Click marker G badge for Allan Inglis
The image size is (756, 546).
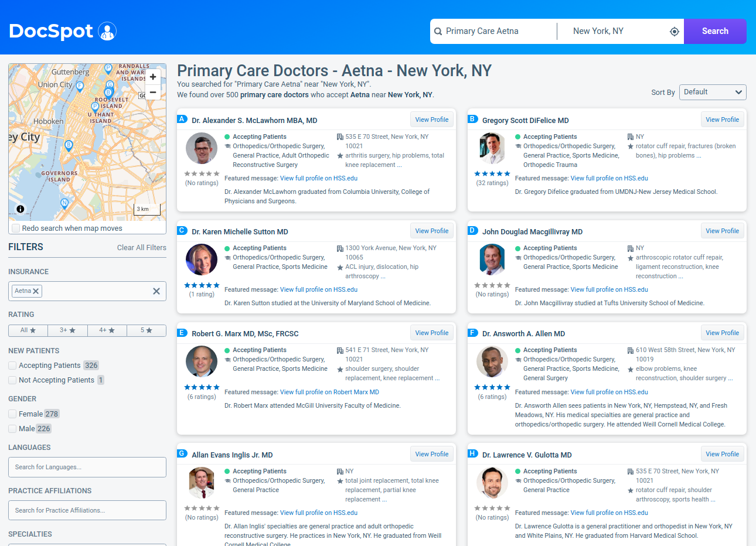(x=182, y=453)
